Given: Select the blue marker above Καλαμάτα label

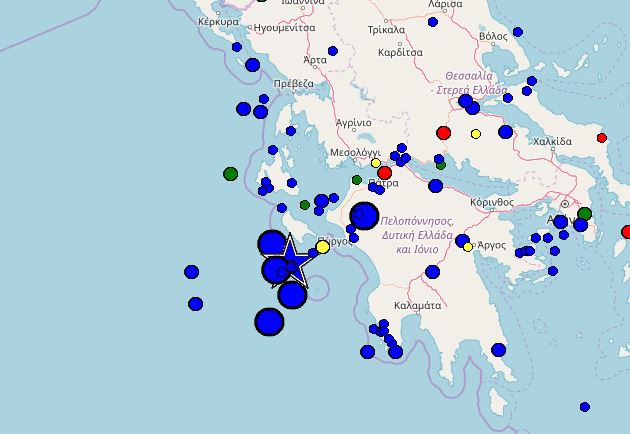Looking at the screenshot, I should click(x=432, y=272).
